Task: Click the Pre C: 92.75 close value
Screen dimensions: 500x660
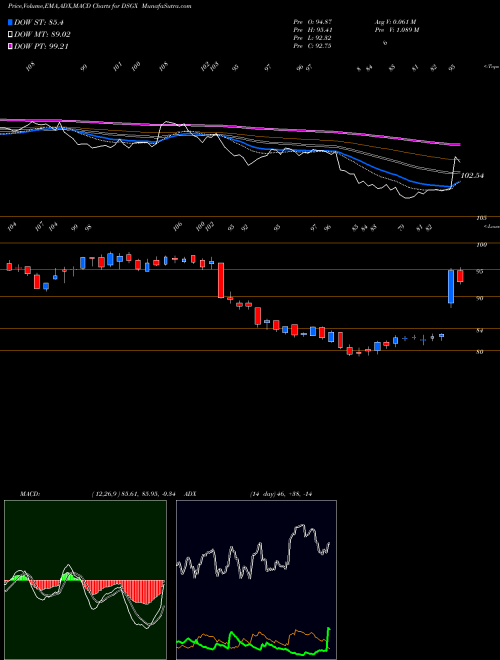Action: tap(312, 46)
